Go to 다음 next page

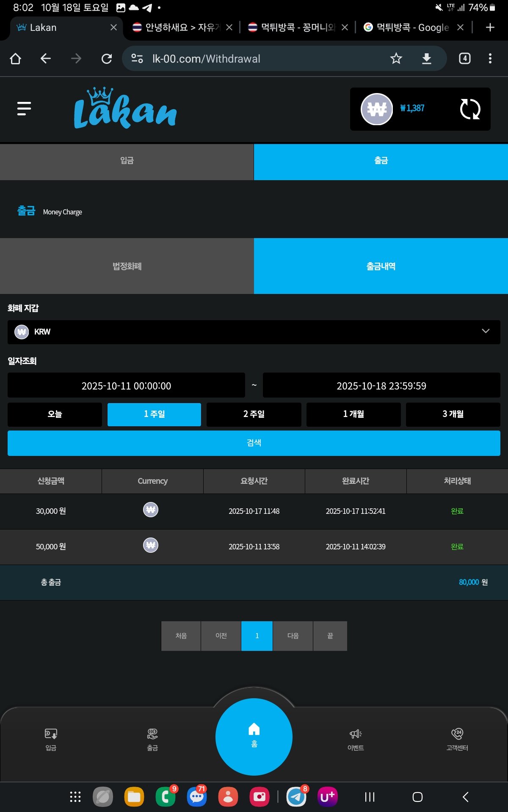[293, 636]
